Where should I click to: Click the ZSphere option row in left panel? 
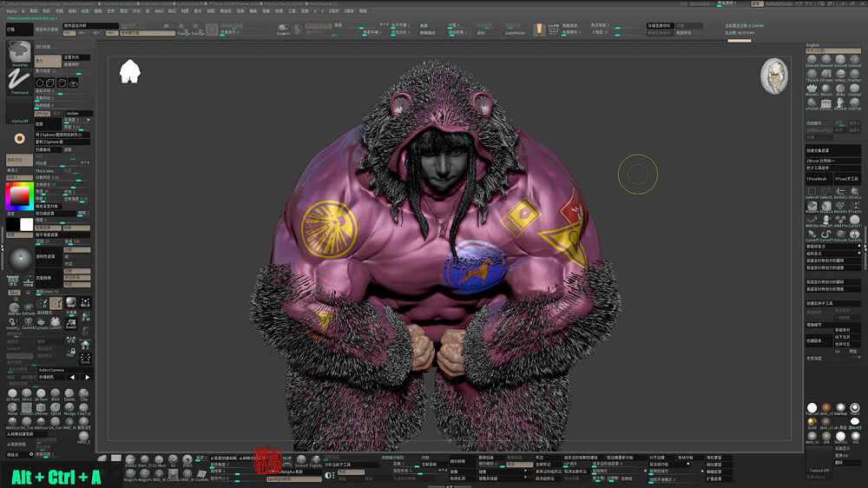point(62,135)
